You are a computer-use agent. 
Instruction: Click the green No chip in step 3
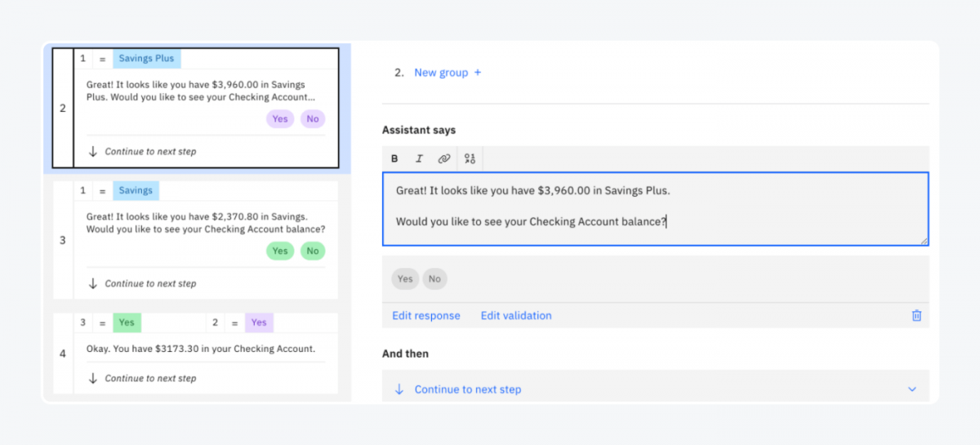[x=312, y=251]
